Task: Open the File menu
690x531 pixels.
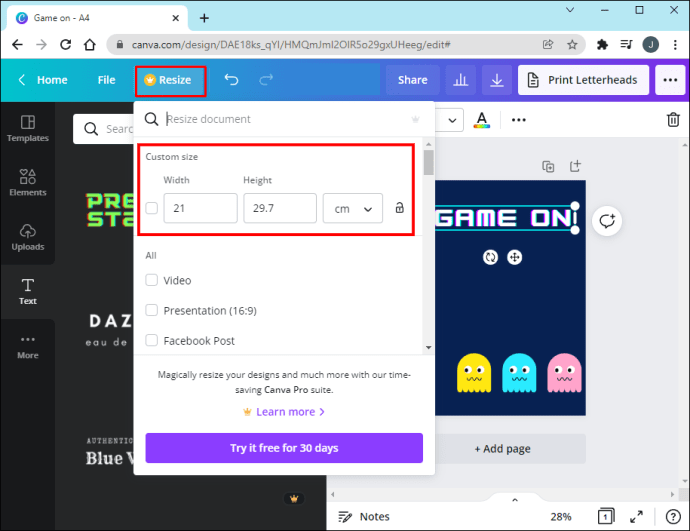Action: [x=106, y=80]
